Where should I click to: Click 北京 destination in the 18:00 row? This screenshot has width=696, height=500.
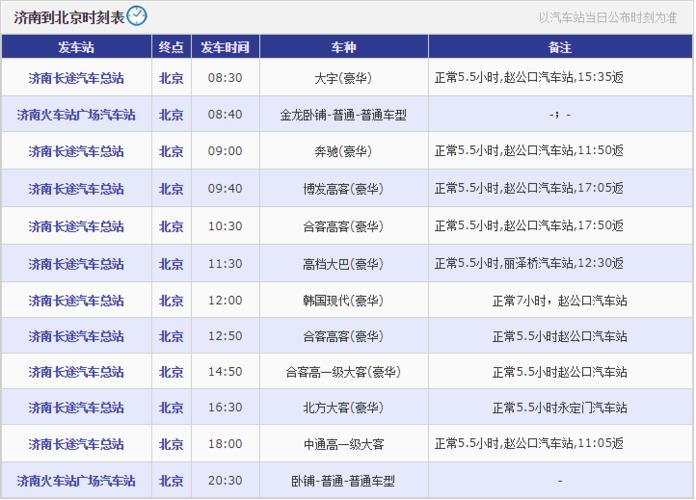click(171, 444)
